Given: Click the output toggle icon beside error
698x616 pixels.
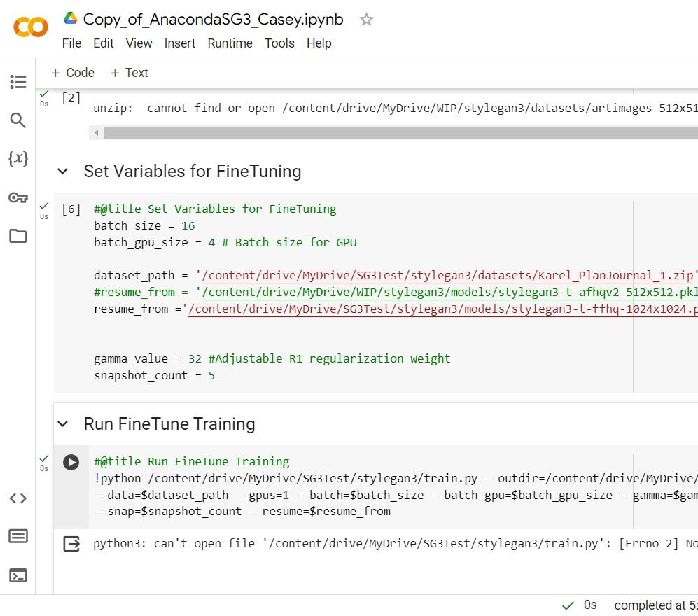Looking at the screenshot, I should tap(71, 544).
